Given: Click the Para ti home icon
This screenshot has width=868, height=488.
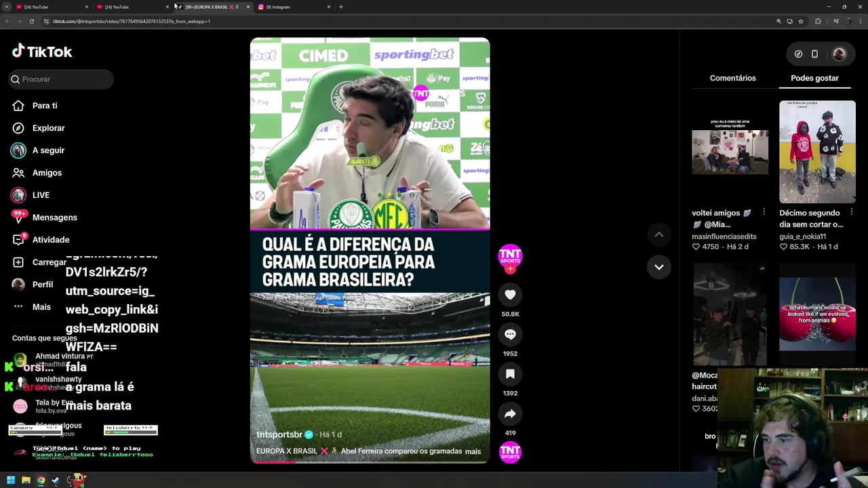Looking at the screenshot, I should [18, 106].
